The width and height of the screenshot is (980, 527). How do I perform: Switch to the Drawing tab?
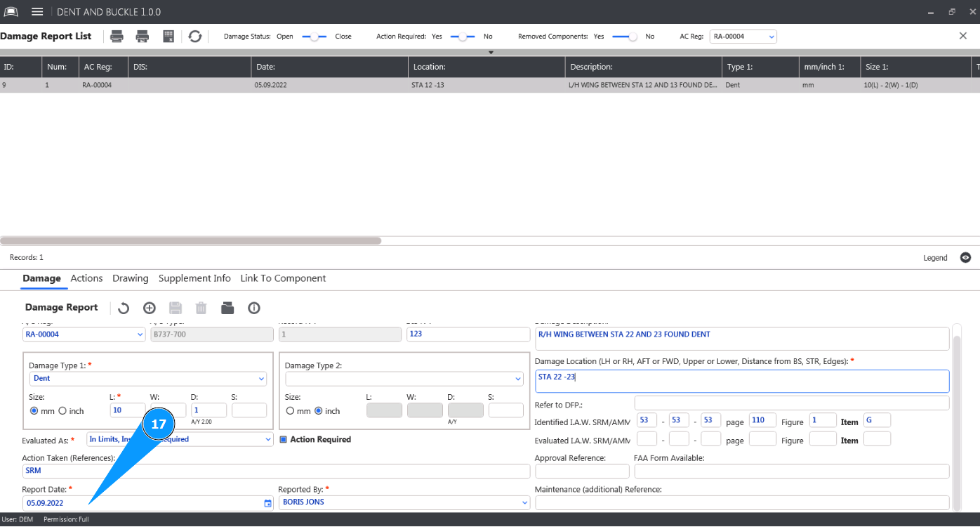[131, 278]
